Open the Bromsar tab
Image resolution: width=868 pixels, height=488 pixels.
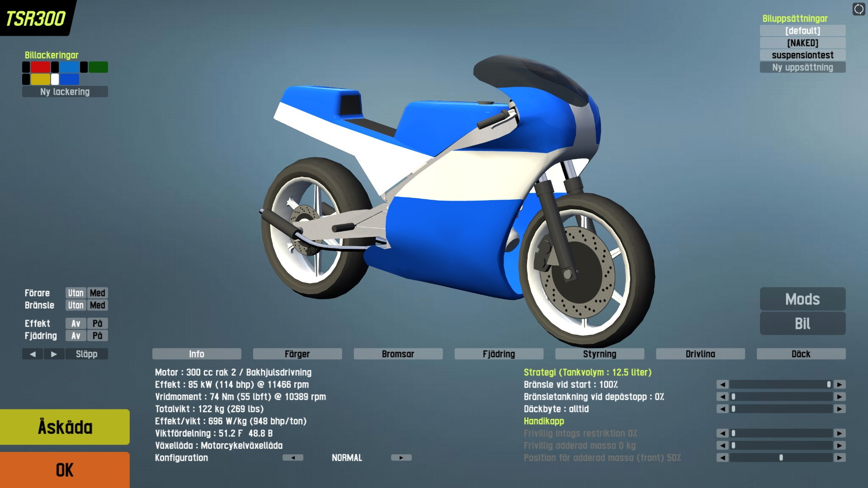[398, 354]
